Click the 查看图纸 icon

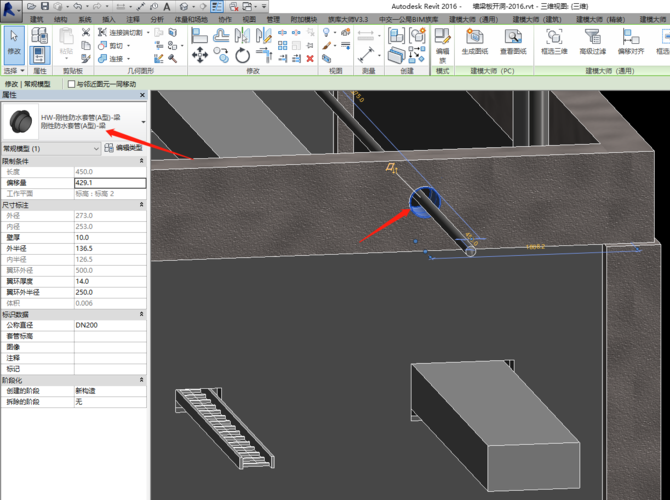[x=513, y=38]
